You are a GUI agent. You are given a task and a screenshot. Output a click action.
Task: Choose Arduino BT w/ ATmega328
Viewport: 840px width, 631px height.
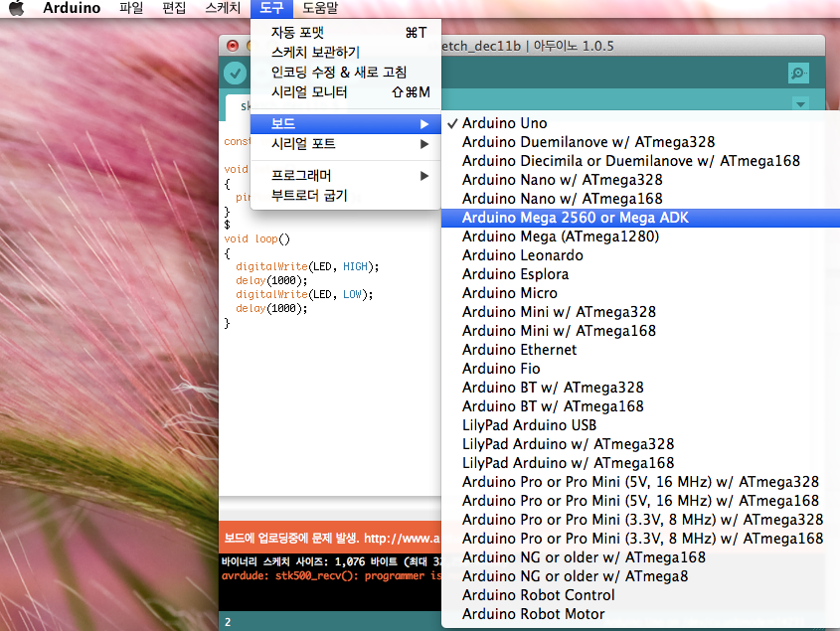(x=641, y=388)
